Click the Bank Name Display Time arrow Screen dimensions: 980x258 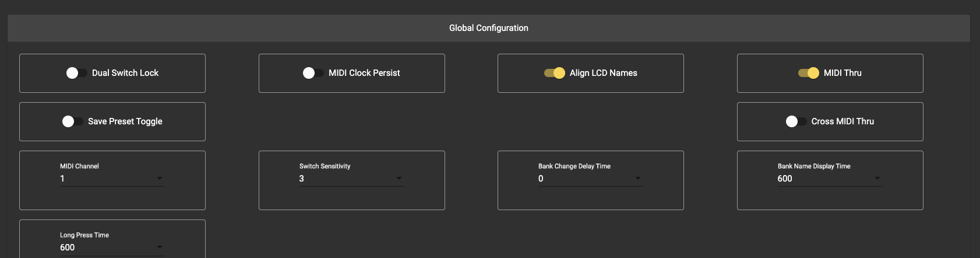pyautogui.click(x=877, y=179)
